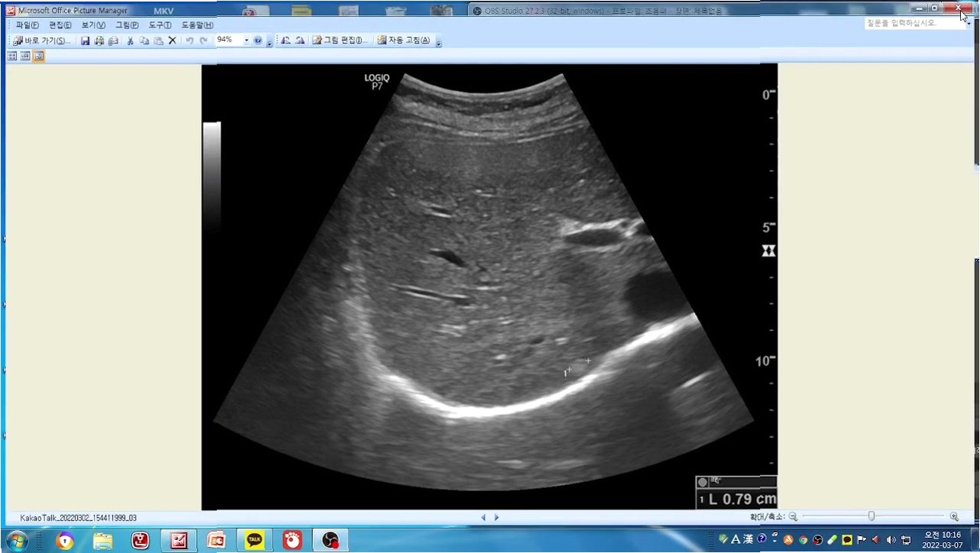Image resolution: width=980 pixels, height=553 pixels.
Task: Open the zoom percentage 94% dropdown
Action: click(x=247, y=40)
